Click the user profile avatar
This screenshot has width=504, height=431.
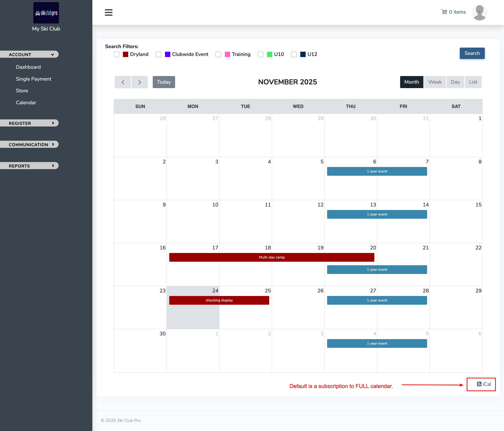479,12
